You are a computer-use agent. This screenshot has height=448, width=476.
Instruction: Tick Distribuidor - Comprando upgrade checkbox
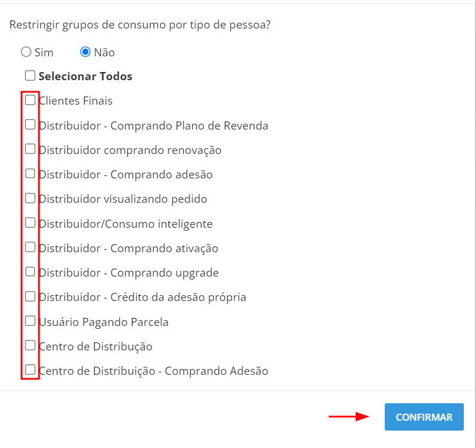(30, 272)
